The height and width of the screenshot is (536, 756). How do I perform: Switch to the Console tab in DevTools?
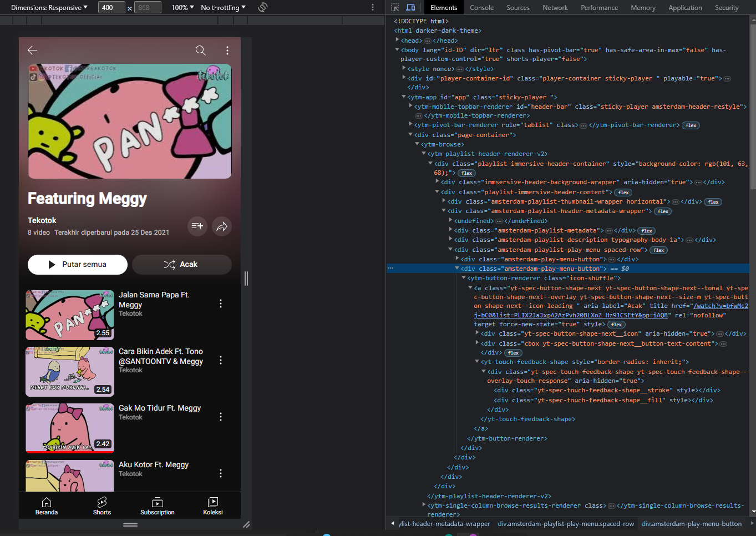(481, 7)
